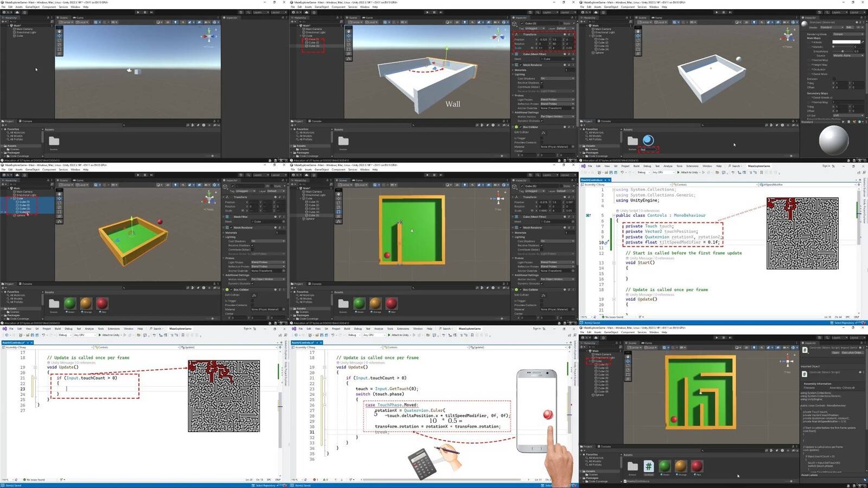
Task: Open Any CPU dropdown in empty-if-block Visual Studio
Action: (x=85, y=335)
